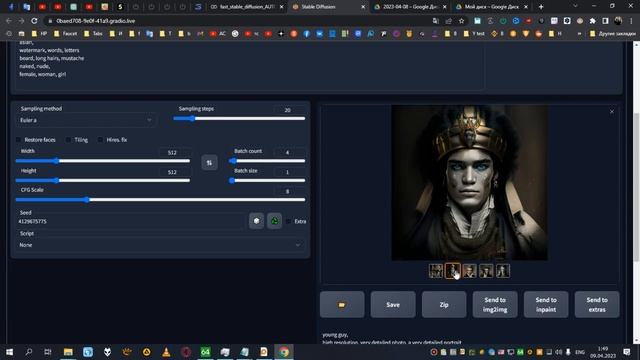This screenshot has height=360, width=640.
Task: Click the Batch size slider
Action: (x=267, y=180)
